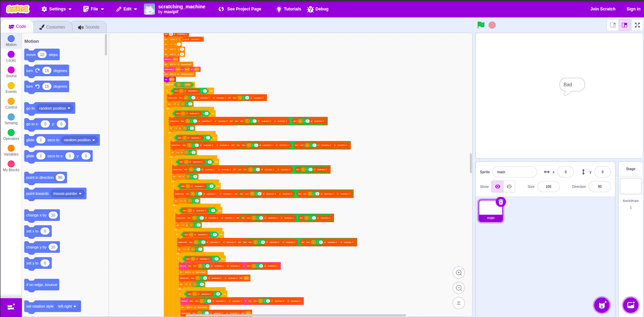Expand the Settings menu
Viewport: 644px width, 317px height.
[x=56, y=9]
